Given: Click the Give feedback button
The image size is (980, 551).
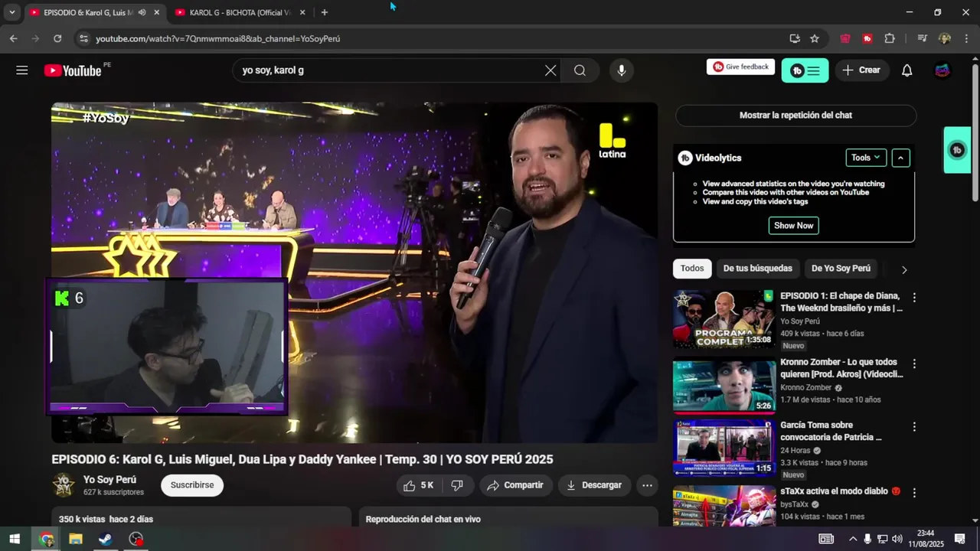Looking at the screenshot, I should tap(740, 67).
